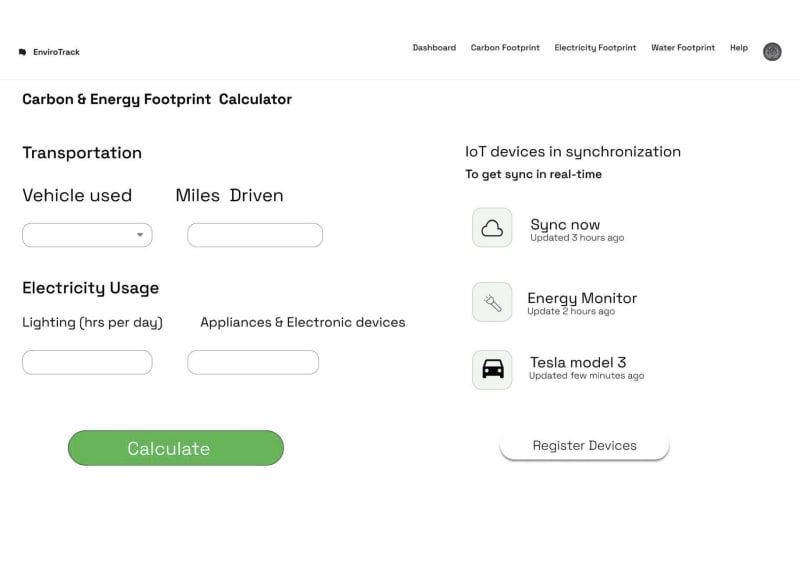Image resolution: width=800 pixels, height=565 pixels.
Task: Click the 'Lighting (hrs per day)' label
Action: tap(92, 323)
